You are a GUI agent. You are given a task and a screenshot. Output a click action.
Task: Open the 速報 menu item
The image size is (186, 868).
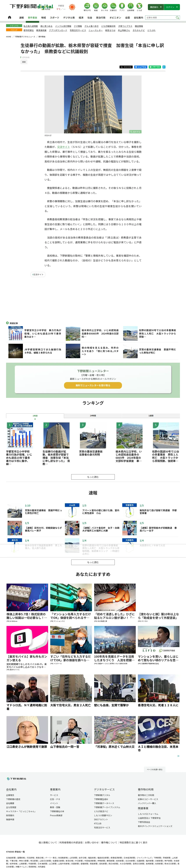click(21, 18)
